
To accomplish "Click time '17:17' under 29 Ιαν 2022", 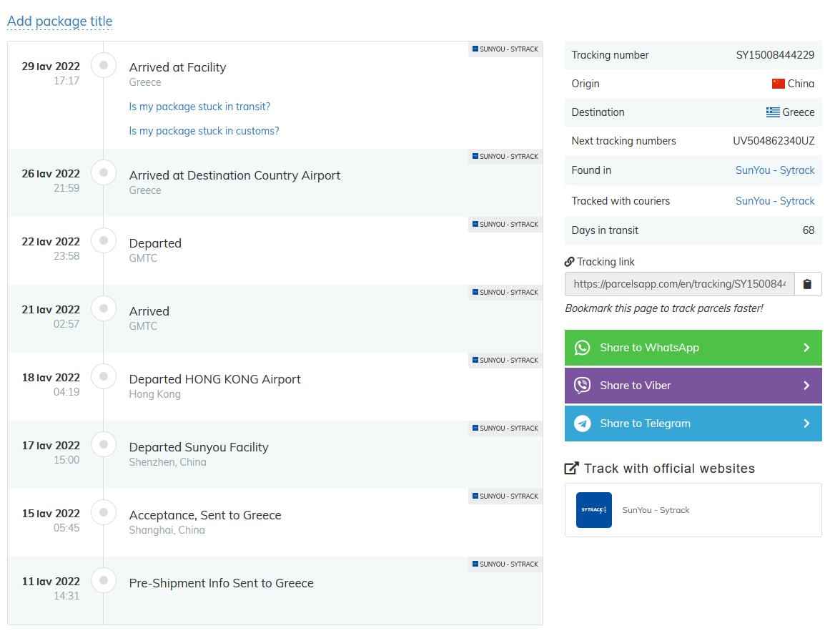I will [66, 81].
